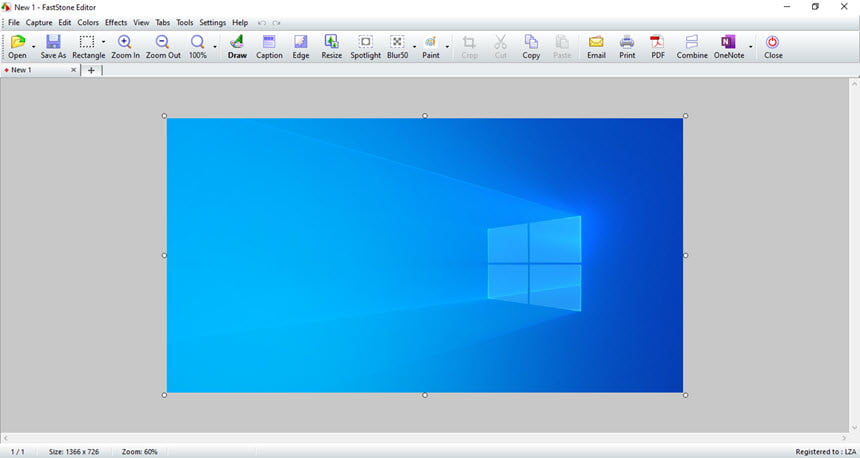Click Zoom: 60% in status bar
The height and width of the screenshot is (458, 860).
[139, 452]
